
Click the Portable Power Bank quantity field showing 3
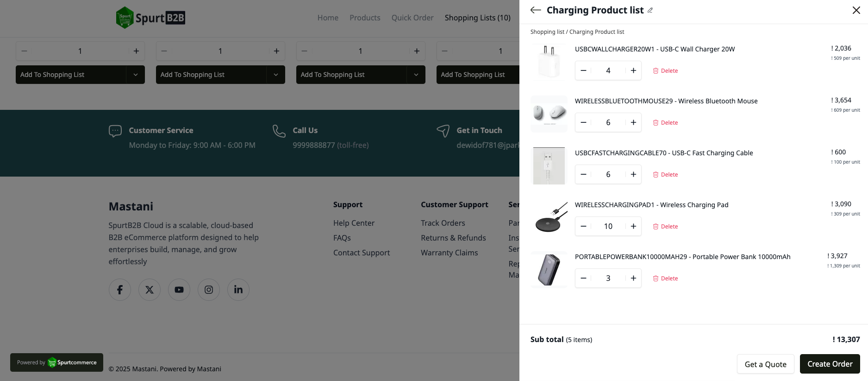tap(608, 278)
